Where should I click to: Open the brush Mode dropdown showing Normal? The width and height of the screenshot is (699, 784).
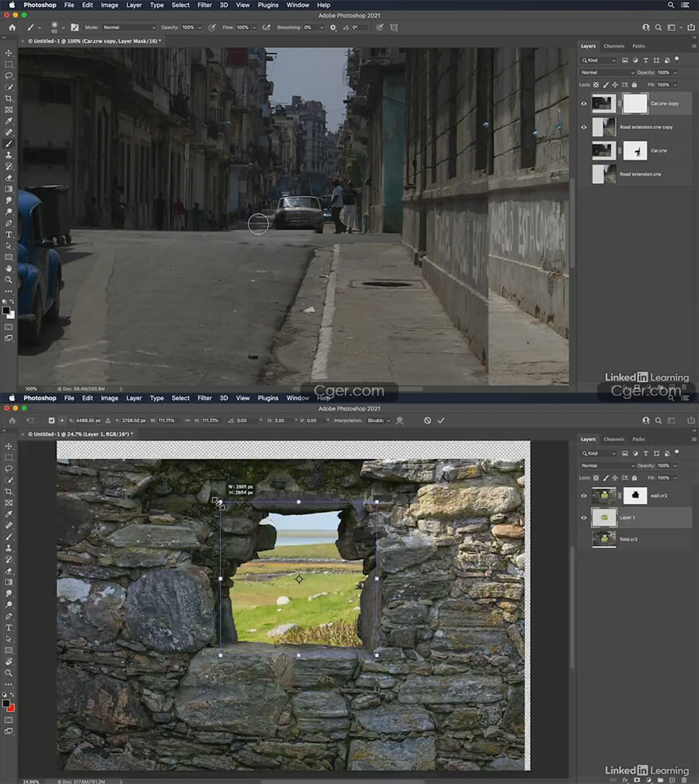click(129, 28)
